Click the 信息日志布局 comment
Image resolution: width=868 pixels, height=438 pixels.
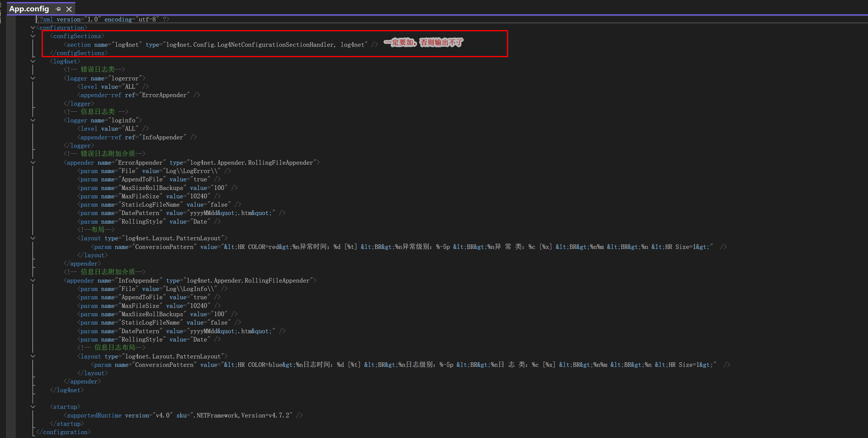coord(111,348)
